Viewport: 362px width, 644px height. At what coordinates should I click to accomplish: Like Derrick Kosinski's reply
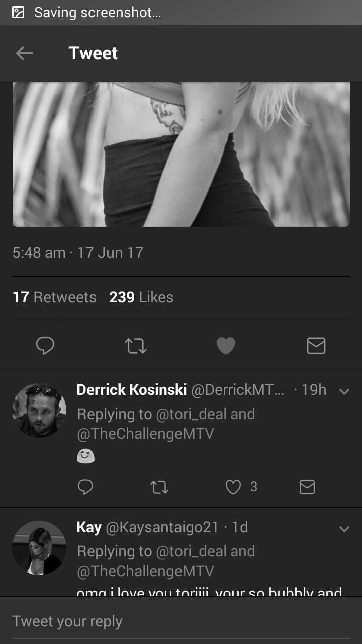[x=233, y=487]
